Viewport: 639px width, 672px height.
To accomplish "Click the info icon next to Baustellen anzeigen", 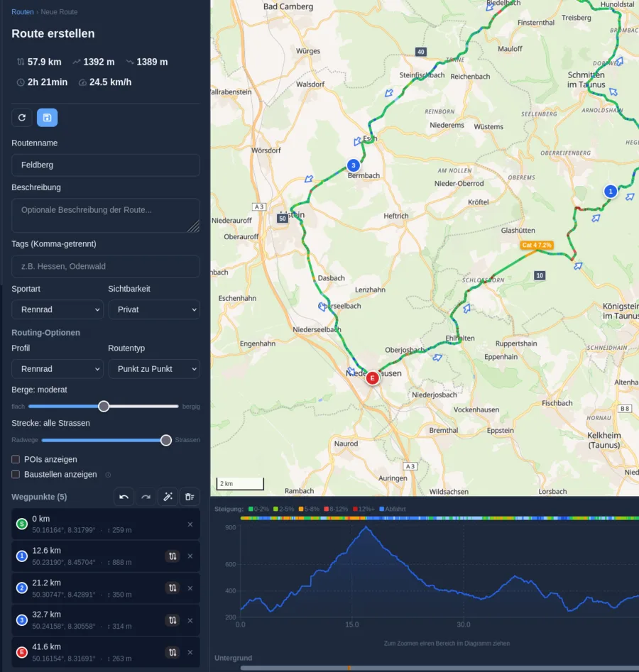I will pyautogui.click(x=108, y=475).
